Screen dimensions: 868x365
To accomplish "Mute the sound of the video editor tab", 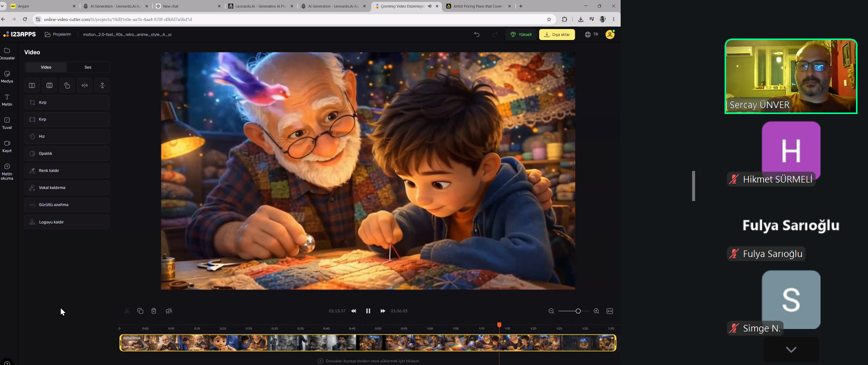I will tap(430, 6).
